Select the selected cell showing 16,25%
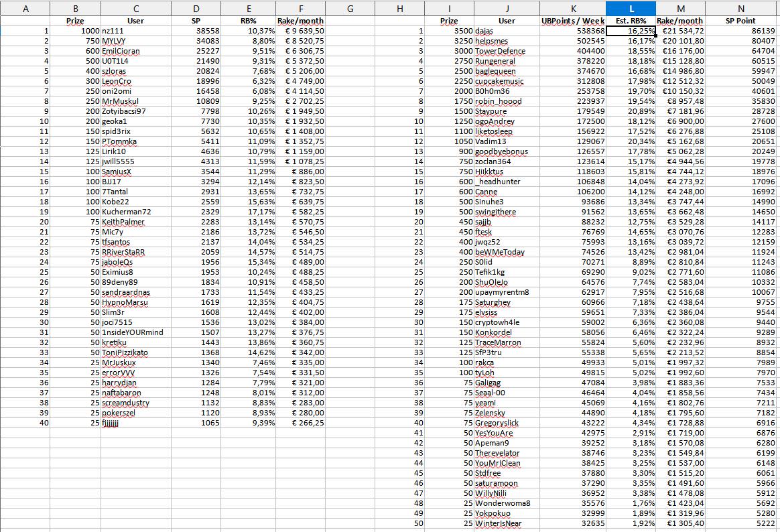Image resolution: width=780 pixels, height=532 pixels. pyautogui.click(x=631, y=31)
